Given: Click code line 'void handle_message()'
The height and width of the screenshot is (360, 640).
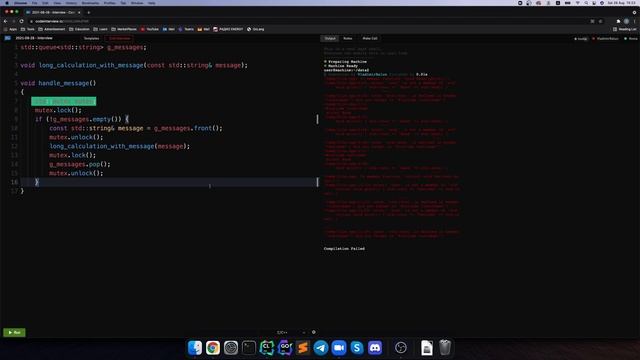Looking at the screenshot, I should 58,83.
